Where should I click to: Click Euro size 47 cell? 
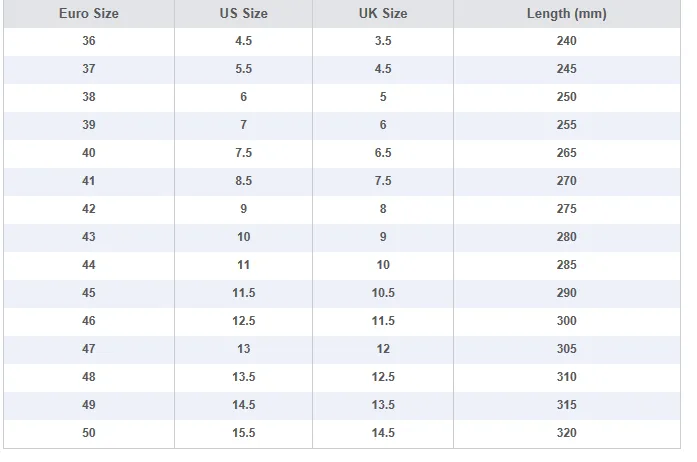[89, 349]
